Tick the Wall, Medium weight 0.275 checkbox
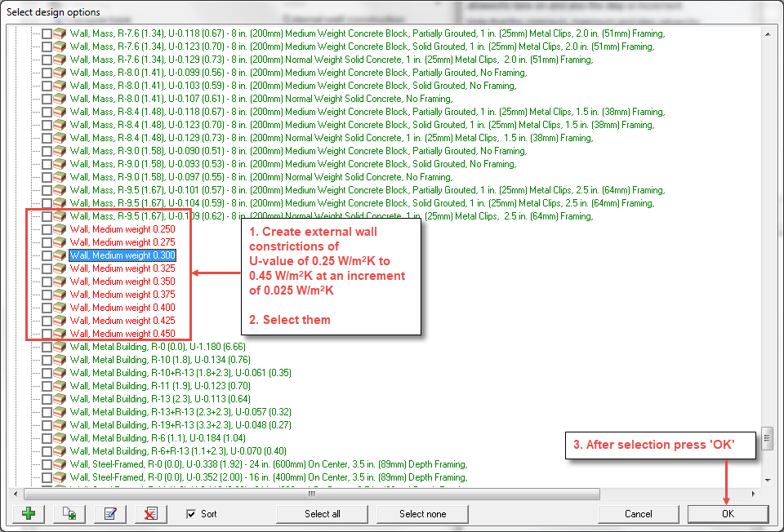784x532 pixels. (47, 242)
